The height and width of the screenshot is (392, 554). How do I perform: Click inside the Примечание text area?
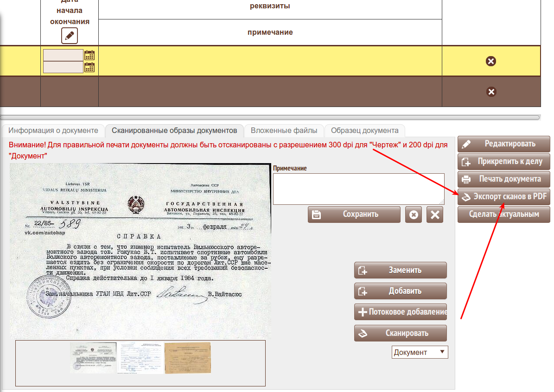[358, 189]
